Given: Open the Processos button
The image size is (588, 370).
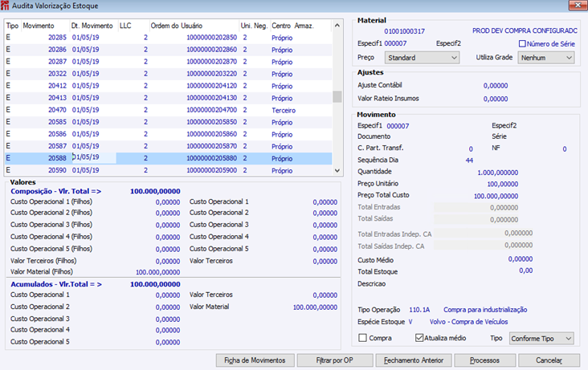Looking at the screenshot, I should pos(485,360).
